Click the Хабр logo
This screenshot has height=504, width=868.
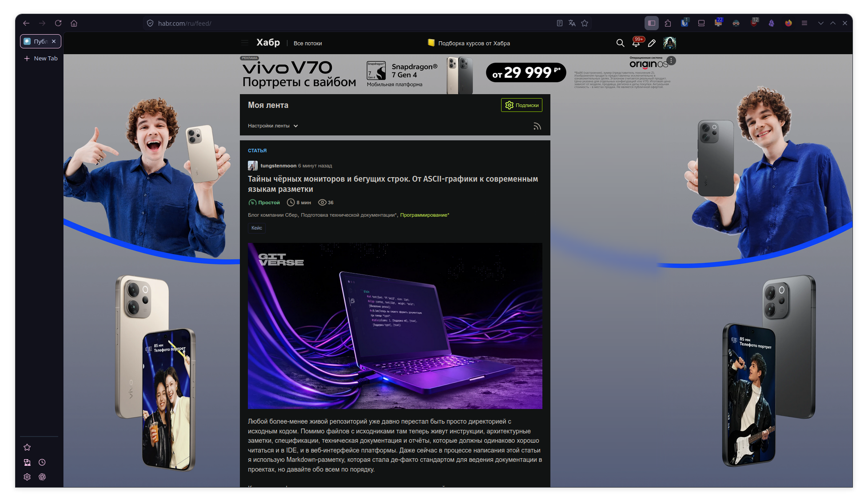pos(268,43)
